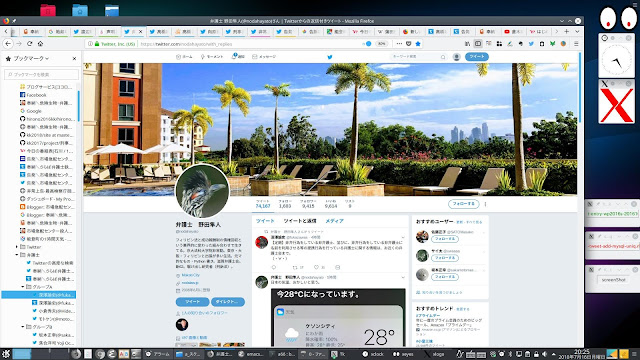Open the page actions three-dot menu
The height and width of the screenshot is (360, 640).
tap(399, 44)
